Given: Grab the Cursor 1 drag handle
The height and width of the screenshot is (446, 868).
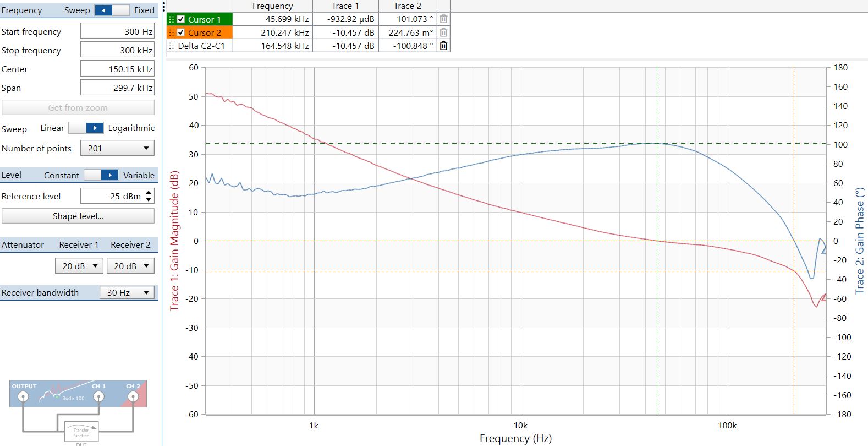Looking at the screenshot, I should click(171, 19).
